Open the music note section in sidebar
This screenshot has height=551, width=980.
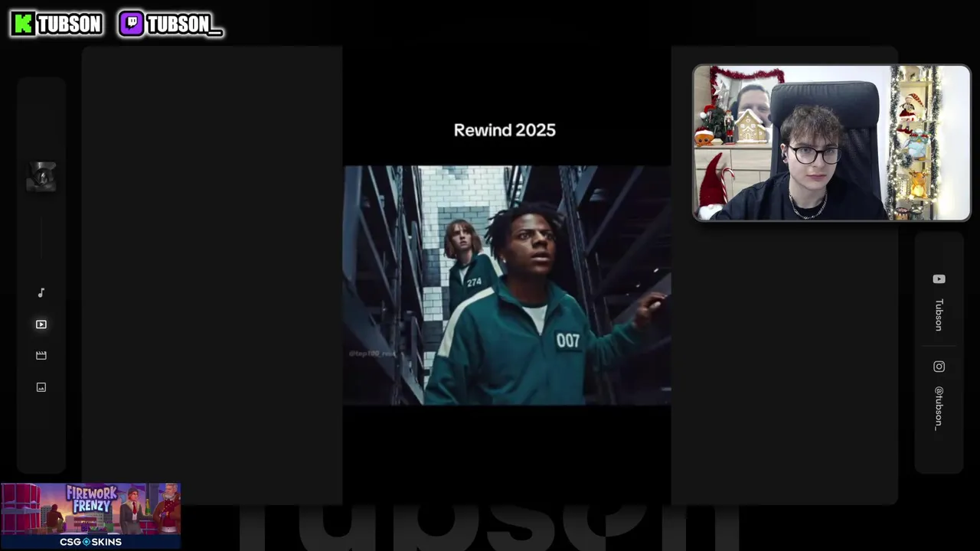point(41,293)
